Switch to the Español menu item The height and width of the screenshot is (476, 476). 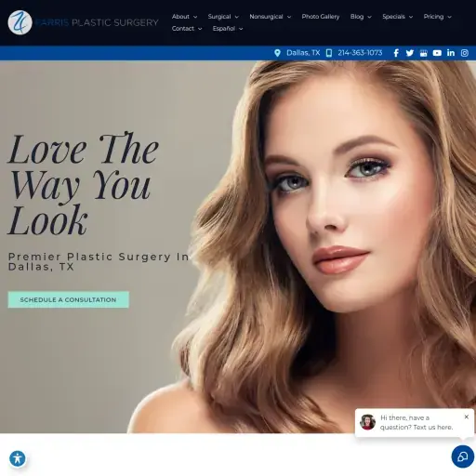click(224, 29)
